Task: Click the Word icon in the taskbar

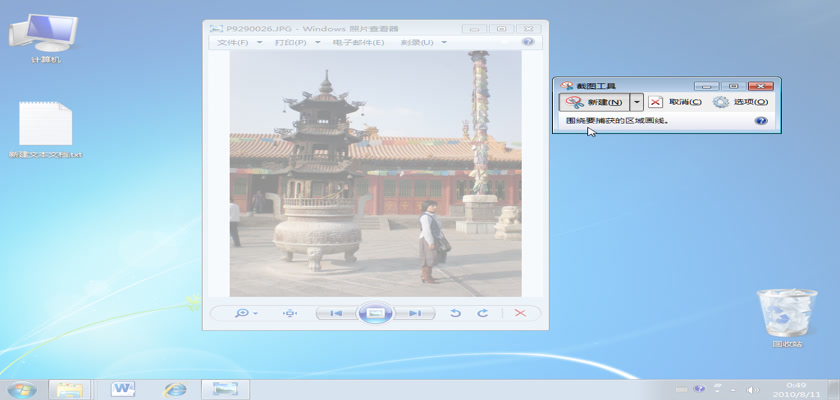Action: click(x=124, y=388)
